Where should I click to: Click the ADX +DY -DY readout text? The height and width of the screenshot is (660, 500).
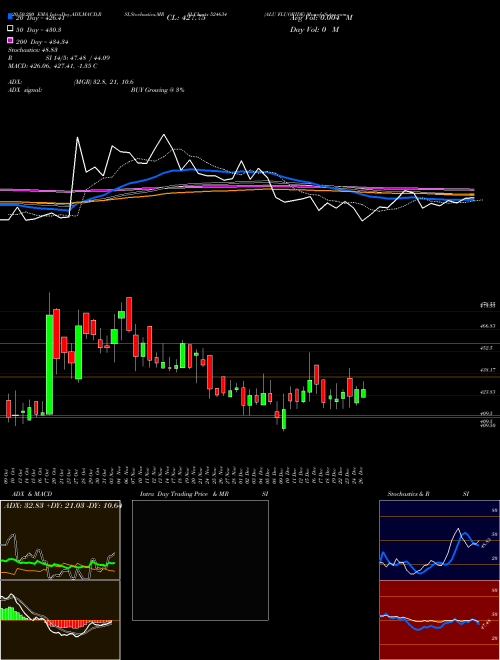(x=62, y=506)
